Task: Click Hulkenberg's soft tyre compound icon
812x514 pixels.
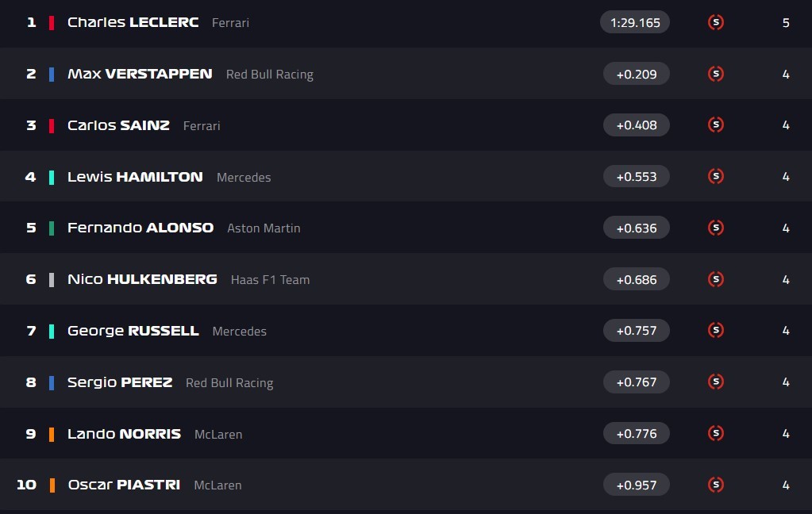Action: point(715,279)
